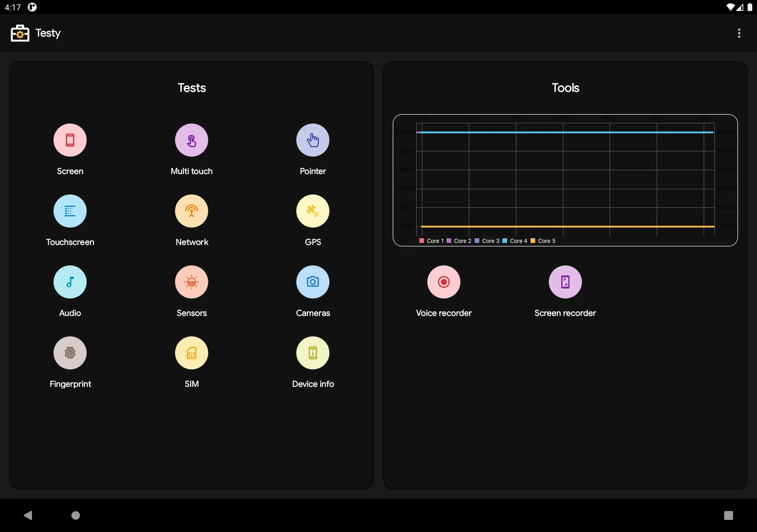View Device info
Image resolution: width=757 pixels, height=532 pixels.
pyautogui.click(x=313, y=353)
